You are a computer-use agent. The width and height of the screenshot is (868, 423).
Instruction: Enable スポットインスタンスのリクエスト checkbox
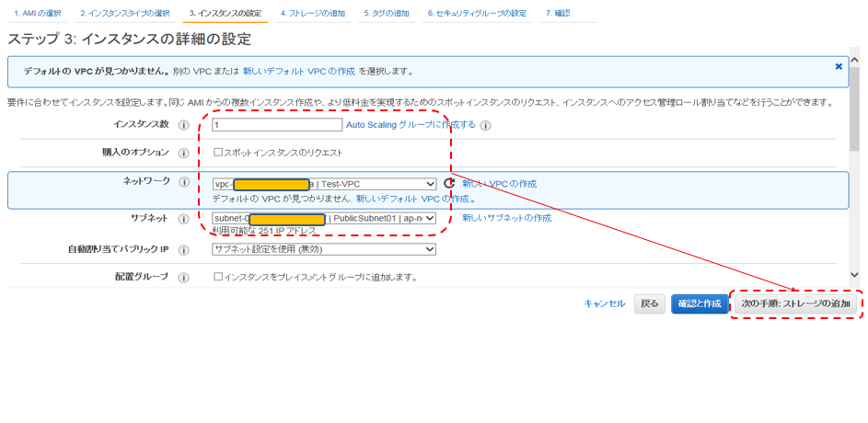[218, 152]
